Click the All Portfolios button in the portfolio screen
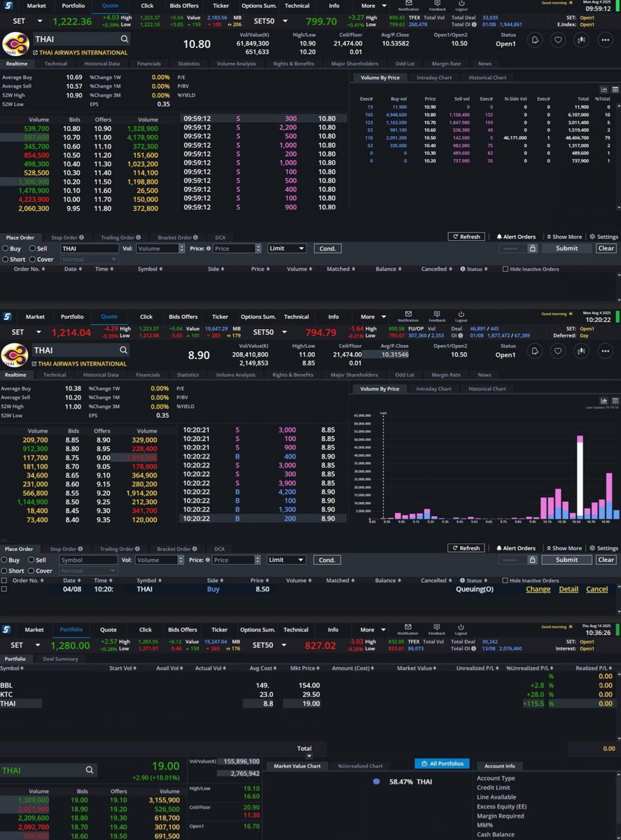Viewport: 621px width, 840px height. 440,764
